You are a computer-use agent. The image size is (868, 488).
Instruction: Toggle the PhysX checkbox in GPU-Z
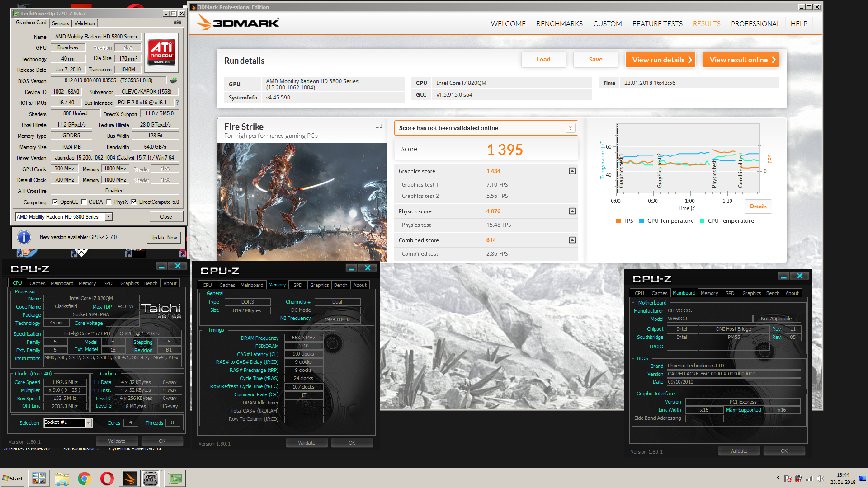tap(109, 202)
